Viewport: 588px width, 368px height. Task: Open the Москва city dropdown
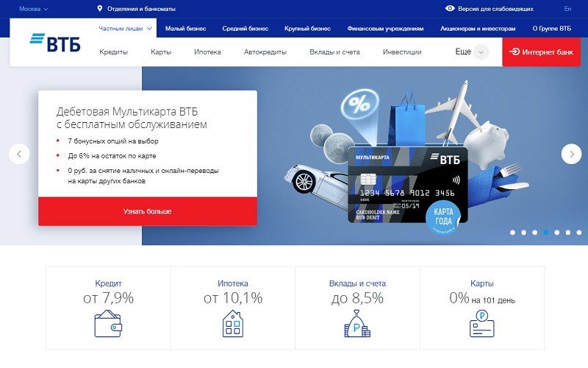[x=33, y=9]
